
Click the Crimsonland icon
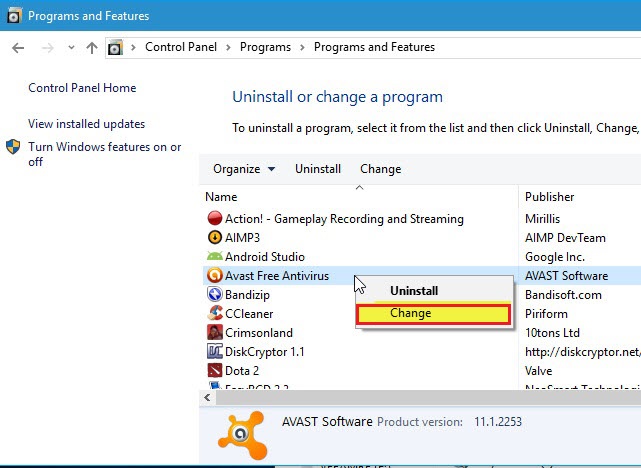coord(215,332)
